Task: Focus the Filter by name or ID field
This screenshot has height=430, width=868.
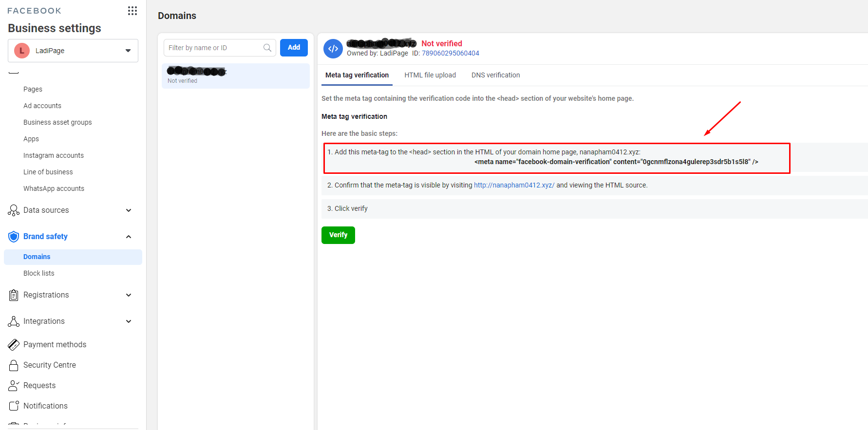Action: [213, 48]
